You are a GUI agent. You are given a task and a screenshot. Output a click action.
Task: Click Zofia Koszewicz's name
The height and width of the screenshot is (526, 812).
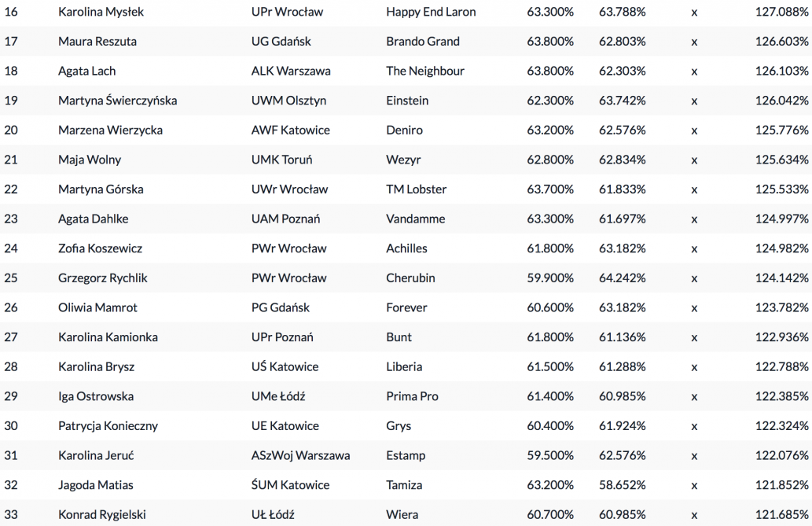(x=100, y=248)
